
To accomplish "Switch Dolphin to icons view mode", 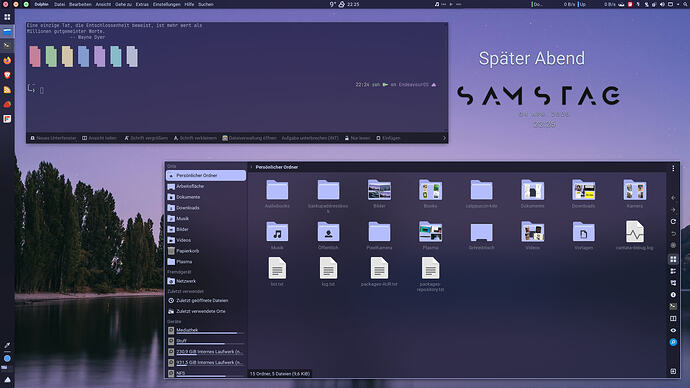I will [x=673, y=260].
